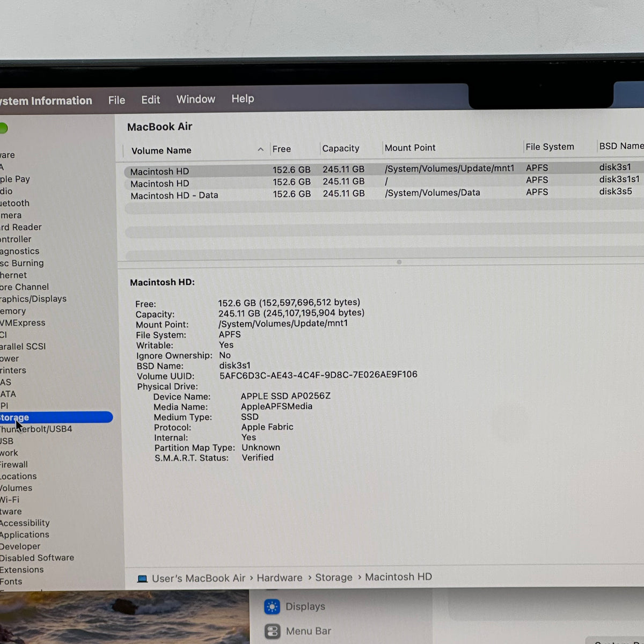The height and width of the screenshot is (644, 644).
Task: Select the highlighted Storage sidebar item
Action: pos(56,418)
